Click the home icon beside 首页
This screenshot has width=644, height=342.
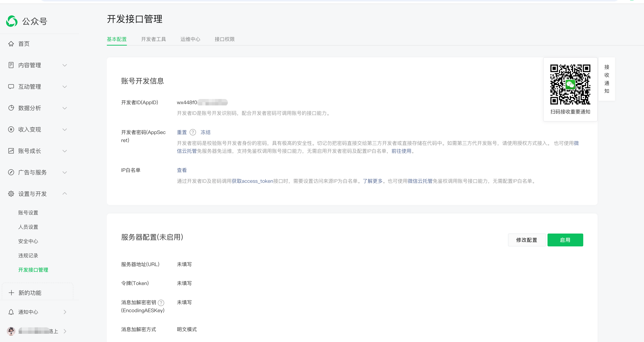tap(11, 44)
